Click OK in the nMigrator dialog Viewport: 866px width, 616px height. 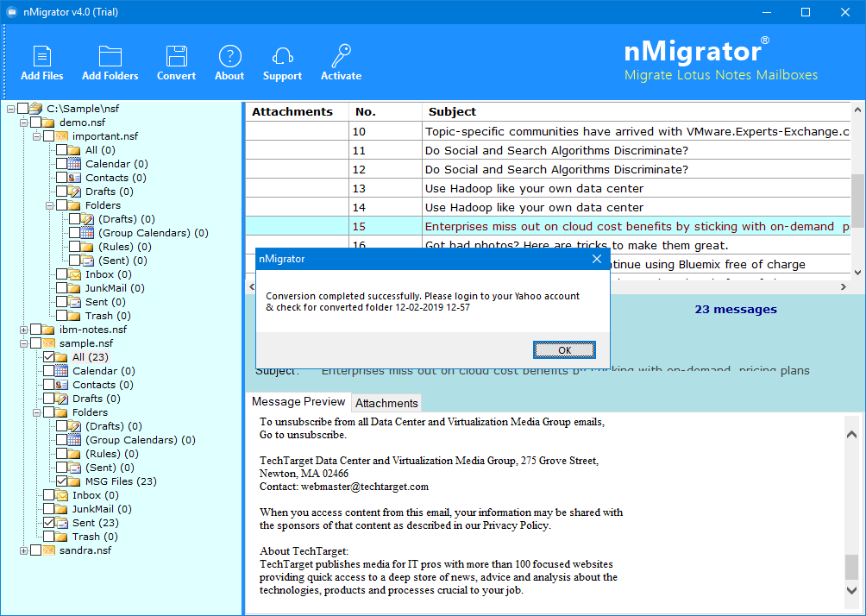point(564,349)
